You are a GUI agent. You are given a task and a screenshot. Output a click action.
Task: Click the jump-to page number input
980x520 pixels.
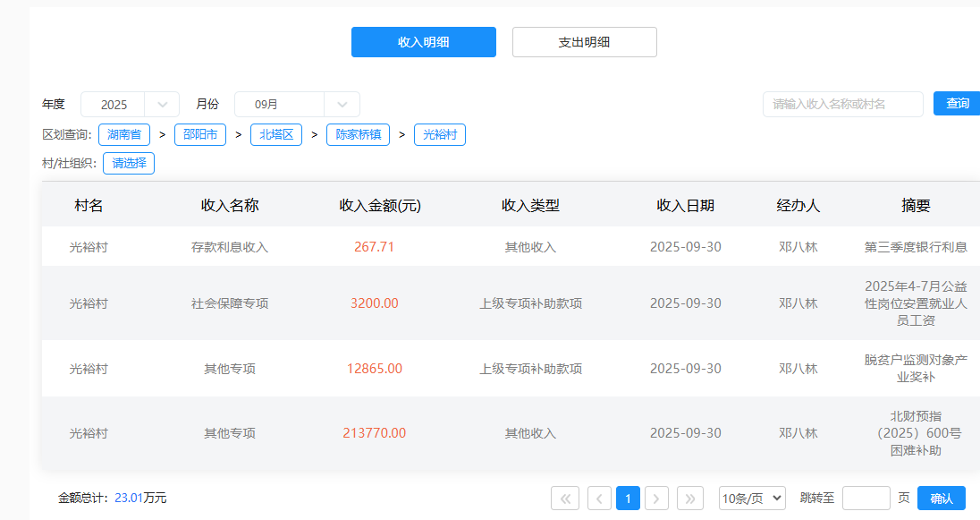(866, 499)
